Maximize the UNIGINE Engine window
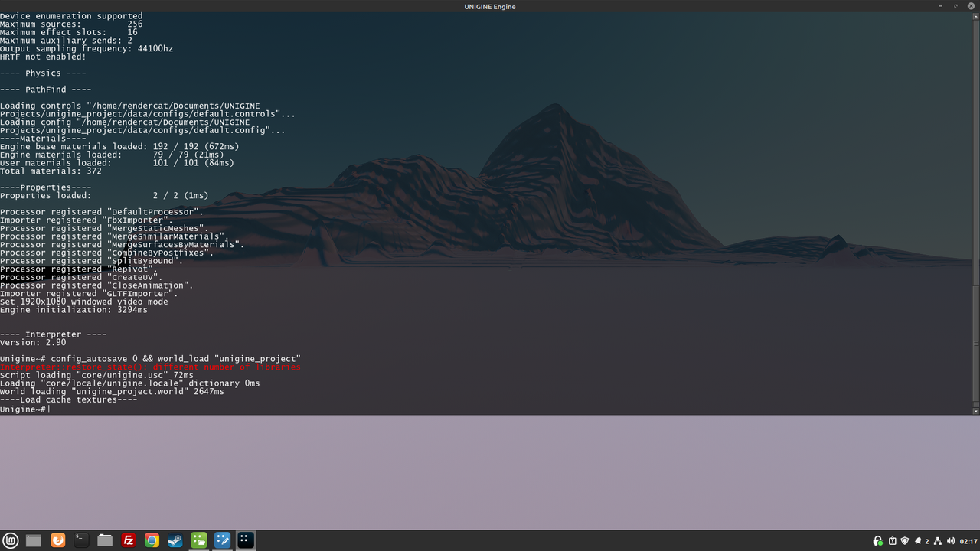Screen dimensions: 980x551 tap(956, 6)
